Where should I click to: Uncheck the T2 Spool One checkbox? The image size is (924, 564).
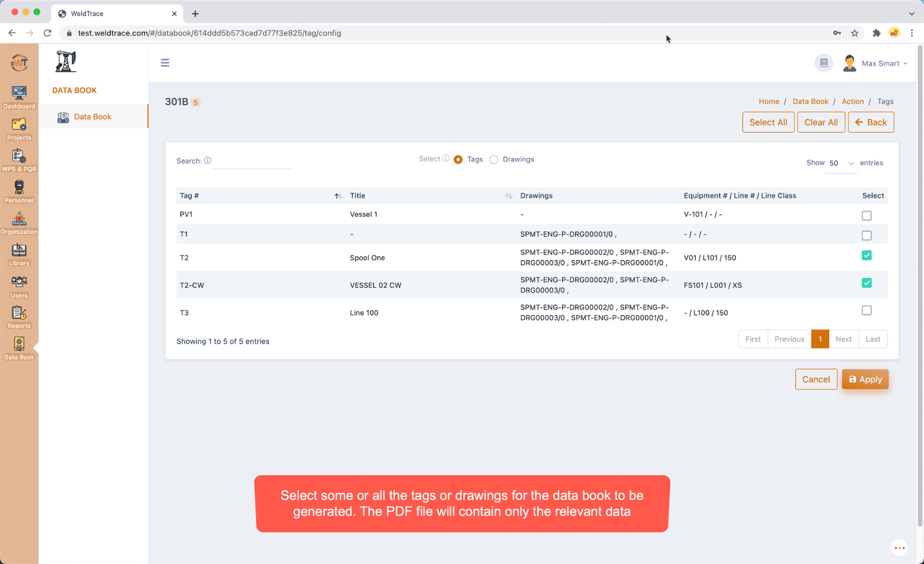(866, 255)
